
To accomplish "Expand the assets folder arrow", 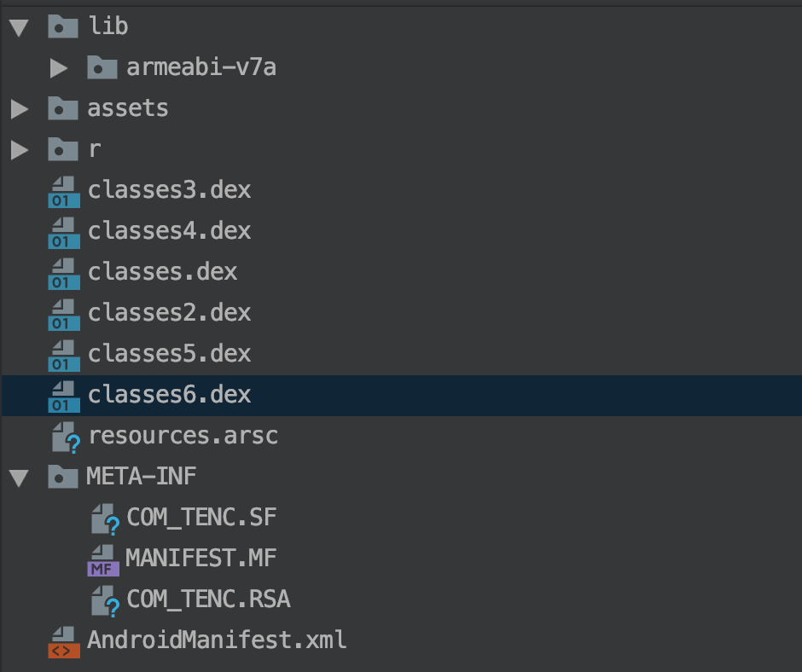I will click(x=19, y=108).
